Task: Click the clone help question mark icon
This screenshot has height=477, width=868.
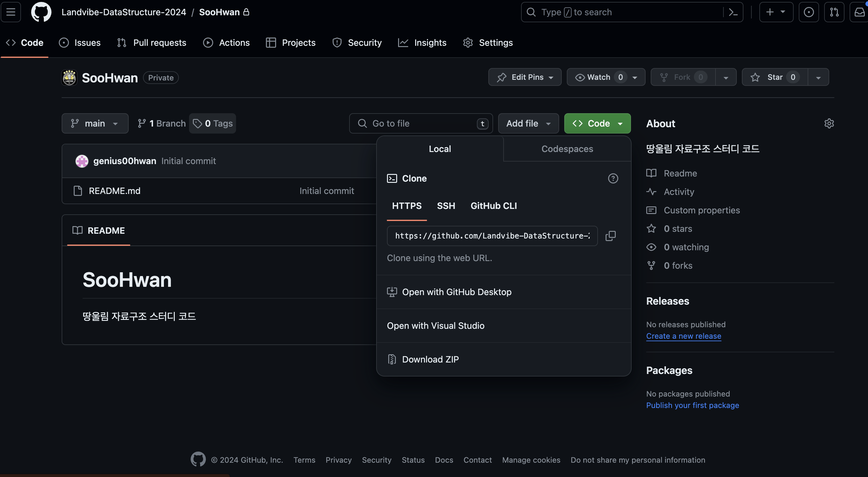Action: (613, 178)
